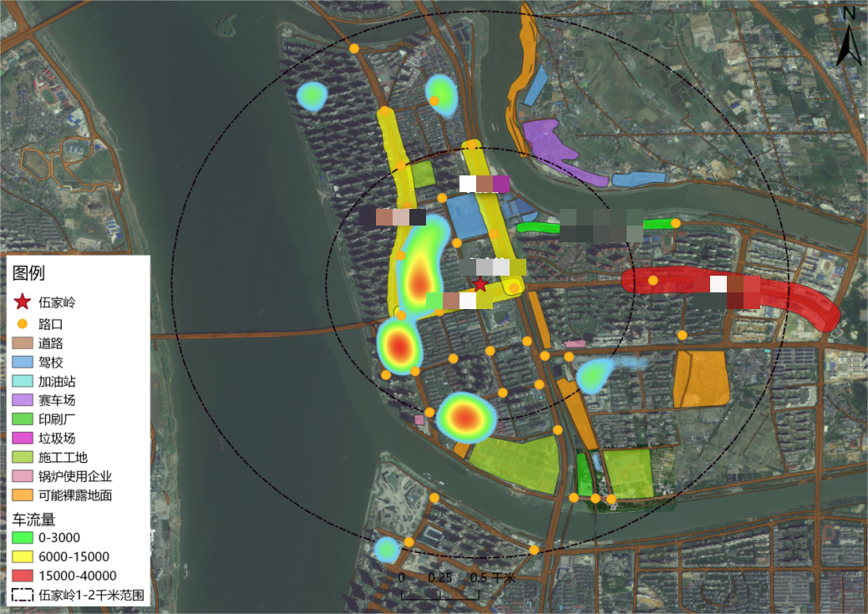Click the 锅炉使用企业 pink legend swatch
Screen dimensions: 868x614
[x=23, y=476]
